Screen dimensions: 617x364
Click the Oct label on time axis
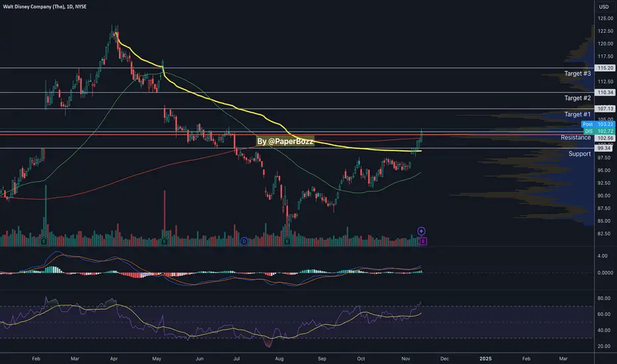pyautogui.click(x=361, y=359)
